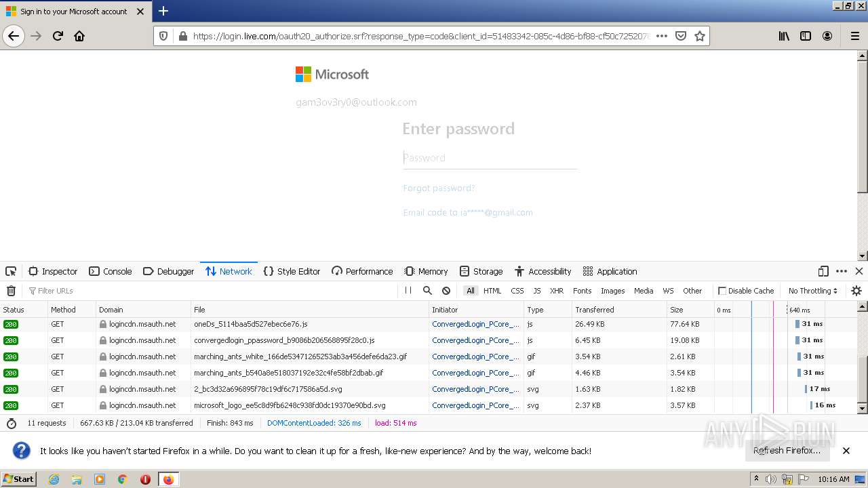Filter requests by CSS
Screen dimensions: 868x488
(x=517, y=291)
